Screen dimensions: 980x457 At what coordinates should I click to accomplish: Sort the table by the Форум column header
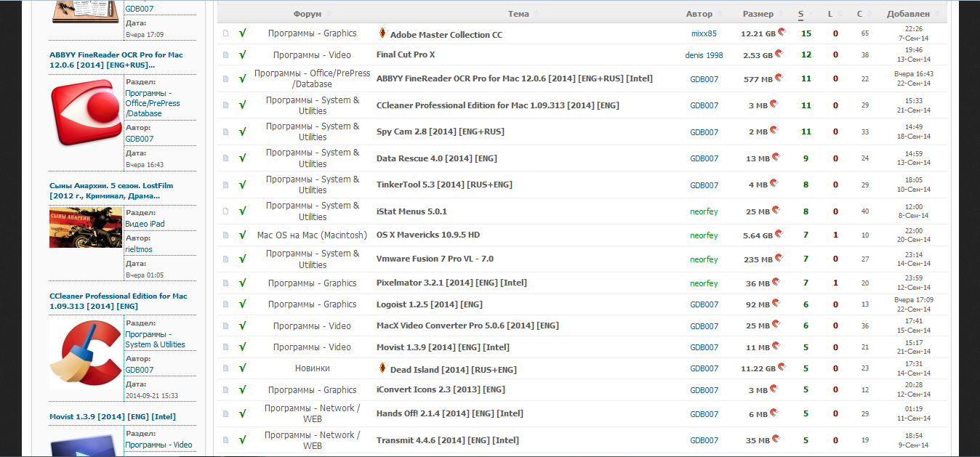tap(308, 14)
